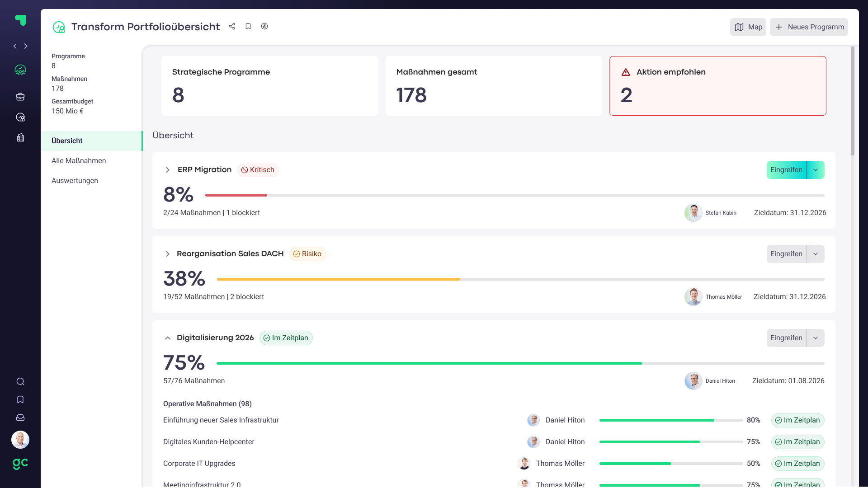Click the Digitalisierung 2026 title
Viewport: 868px width, 488px height.
tap(215, 338)
